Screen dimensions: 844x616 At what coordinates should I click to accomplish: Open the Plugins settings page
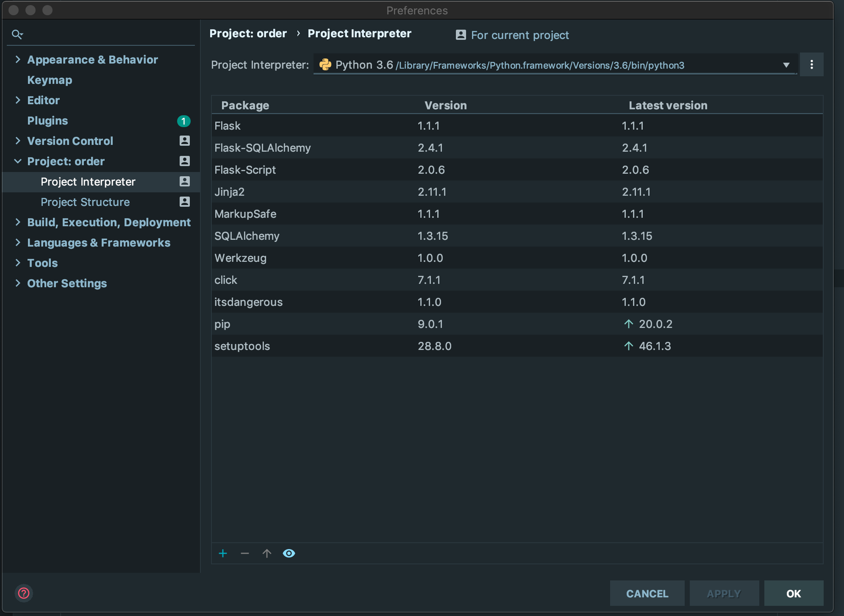click(47, 121)
